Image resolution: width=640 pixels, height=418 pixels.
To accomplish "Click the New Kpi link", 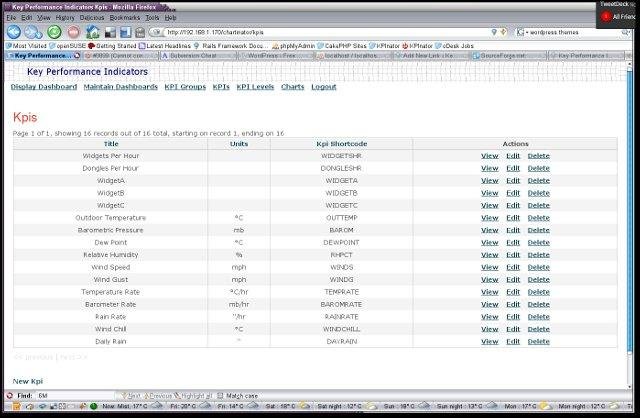I will pos(28,381).
